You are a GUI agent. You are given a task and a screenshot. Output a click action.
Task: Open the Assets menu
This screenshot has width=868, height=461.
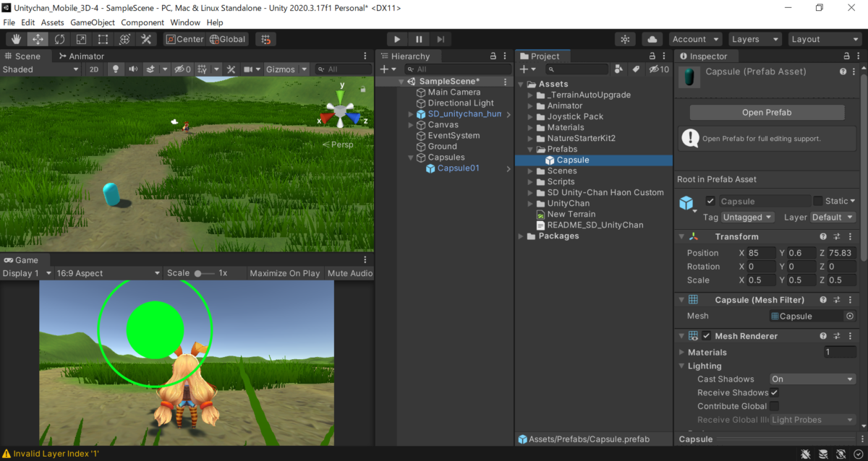[x=52, y=22]
